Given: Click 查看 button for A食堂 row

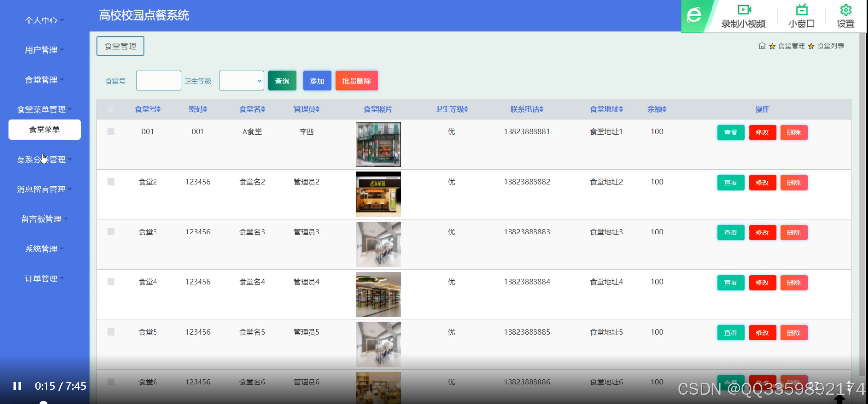Looking at the screenshot, I should click(731, 132).
